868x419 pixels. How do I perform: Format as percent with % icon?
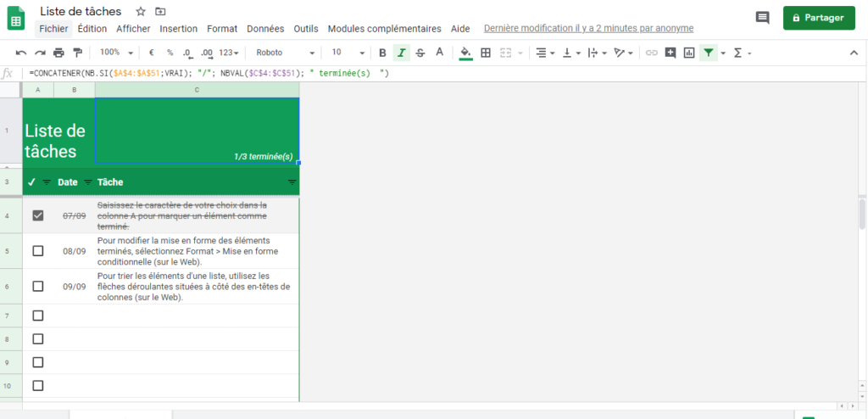coord(170,53)
